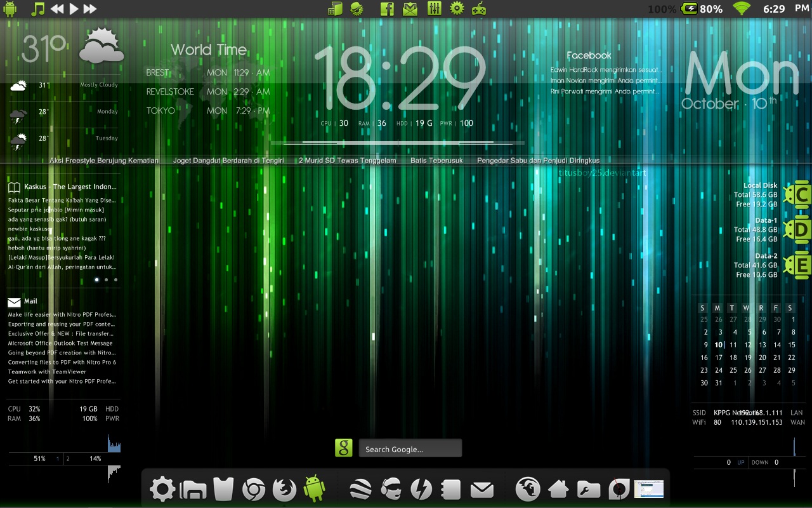The width and height of the screenshot is (812, 508).
Task: Open the envelope mail icon in dock
Action: pyautogui.click(x=482, y=490)
